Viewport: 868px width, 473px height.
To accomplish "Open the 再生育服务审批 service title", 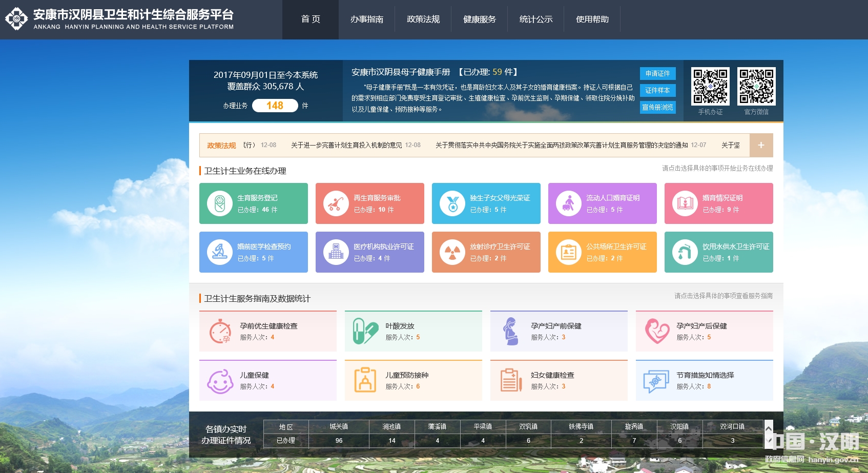I will 377,198.
